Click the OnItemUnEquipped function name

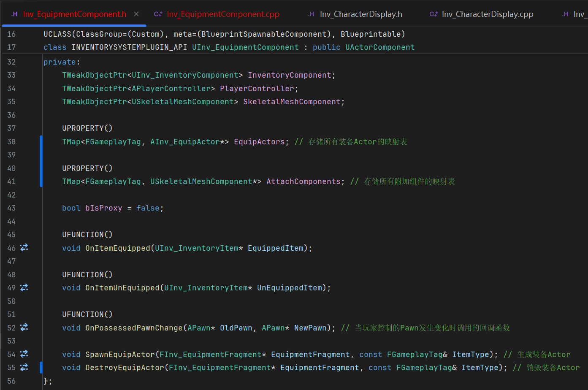122,288
